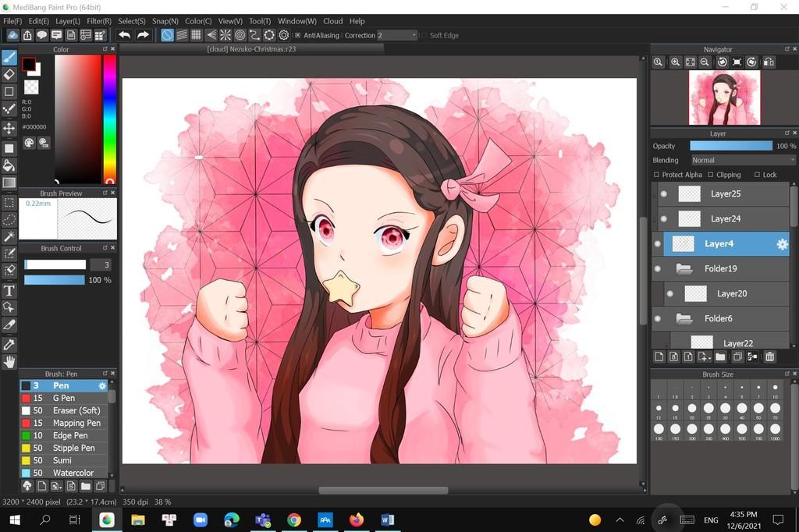Image resolution: width=799 pixels, height=532 pixels.
Task: Click the Undo arrow in toolbar
Action: [x=124, y=35]
